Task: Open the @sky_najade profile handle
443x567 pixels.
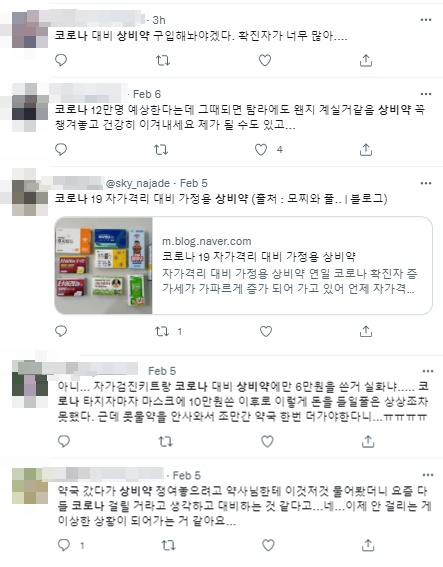Action: [138, 183]
